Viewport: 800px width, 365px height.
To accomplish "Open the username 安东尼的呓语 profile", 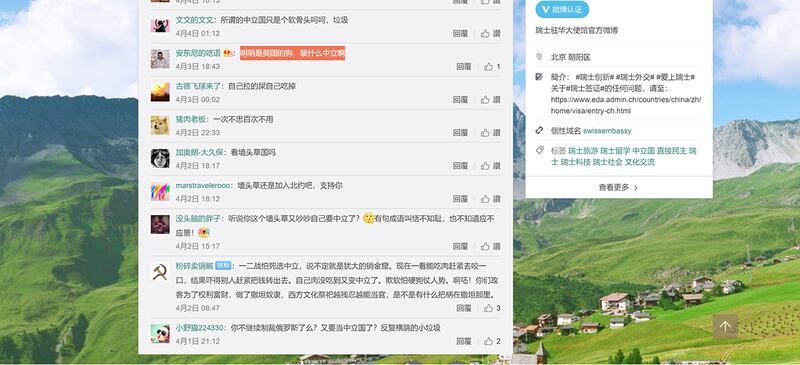I will coord(198,53).
